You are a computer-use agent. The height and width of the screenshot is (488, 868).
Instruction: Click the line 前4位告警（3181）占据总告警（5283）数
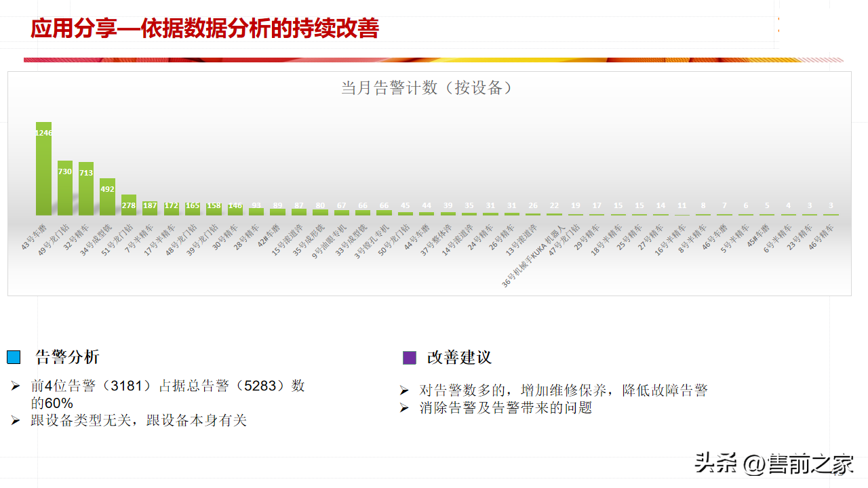click(x=167, y=386)
